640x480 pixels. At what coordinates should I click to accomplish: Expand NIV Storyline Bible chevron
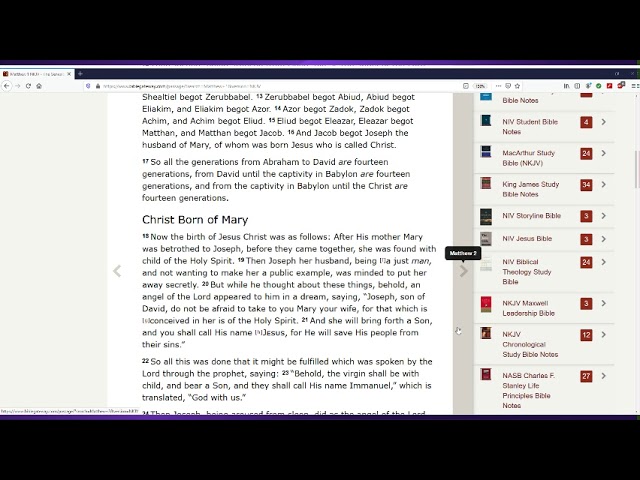(604, 216)
